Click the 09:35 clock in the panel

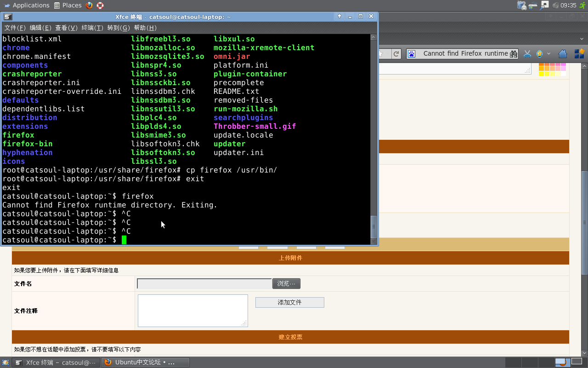pos(569,6)
